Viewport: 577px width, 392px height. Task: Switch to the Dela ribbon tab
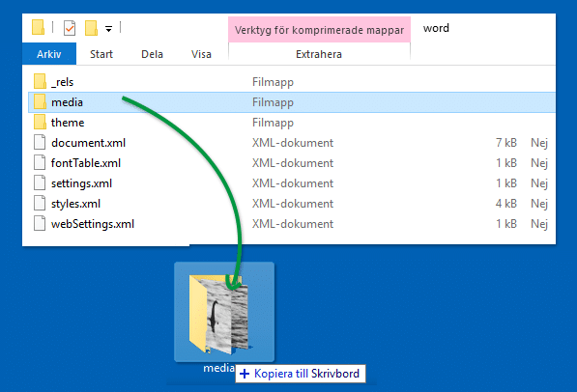(x=152, y=54)
